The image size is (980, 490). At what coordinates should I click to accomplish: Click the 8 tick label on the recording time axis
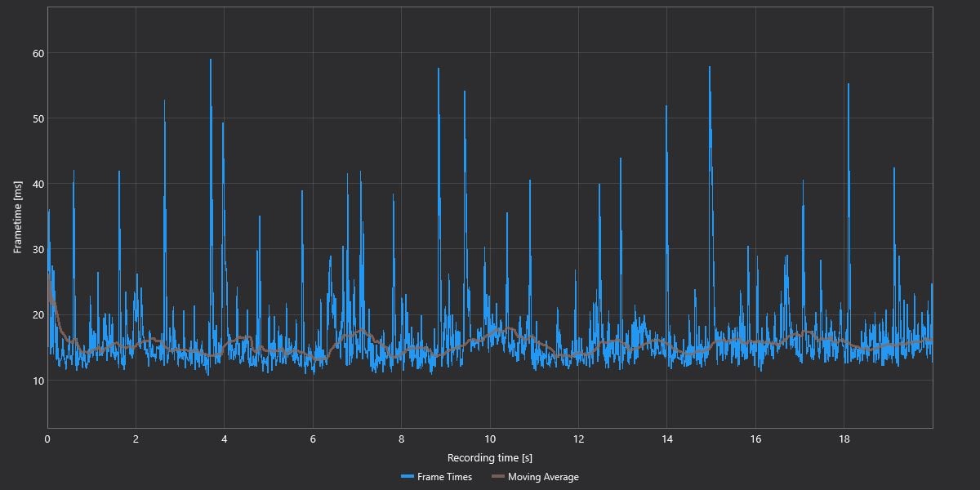pos(401,439)
